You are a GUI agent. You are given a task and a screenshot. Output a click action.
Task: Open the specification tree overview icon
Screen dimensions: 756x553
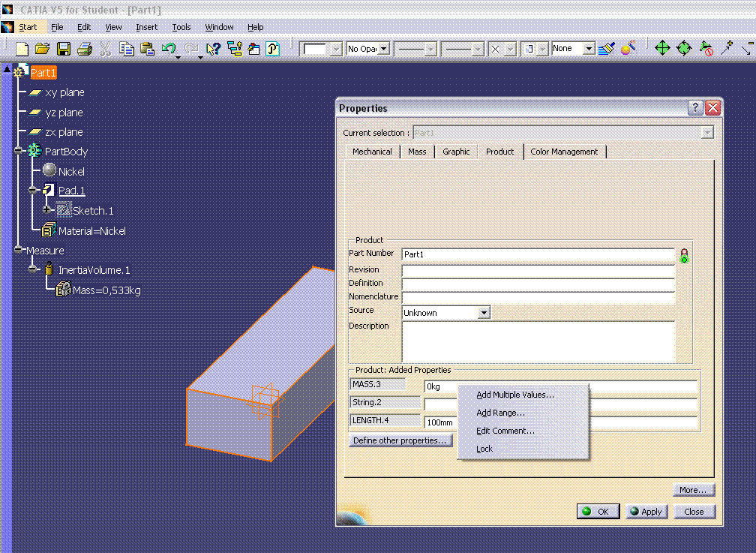pos(235,49)
